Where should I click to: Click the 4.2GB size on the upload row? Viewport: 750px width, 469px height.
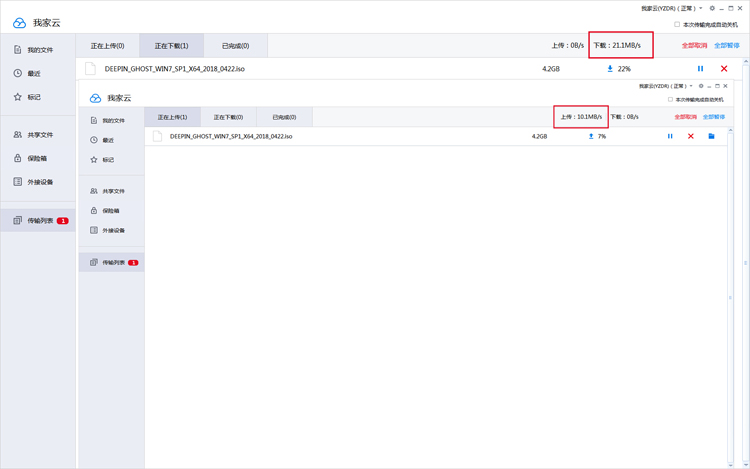(540, 136)
